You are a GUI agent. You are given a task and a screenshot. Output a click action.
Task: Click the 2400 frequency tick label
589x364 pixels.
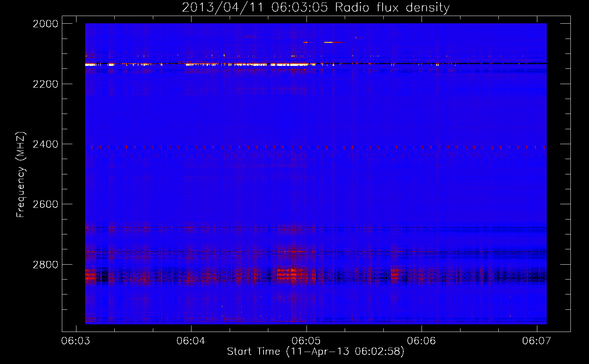[x=46, y=144]
